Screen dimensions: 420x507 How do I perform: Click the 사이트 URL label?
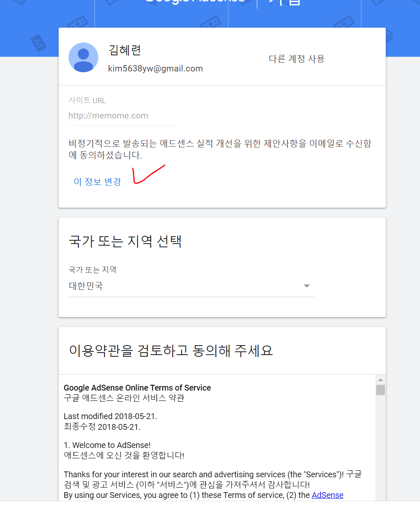(x=87, y=100)
